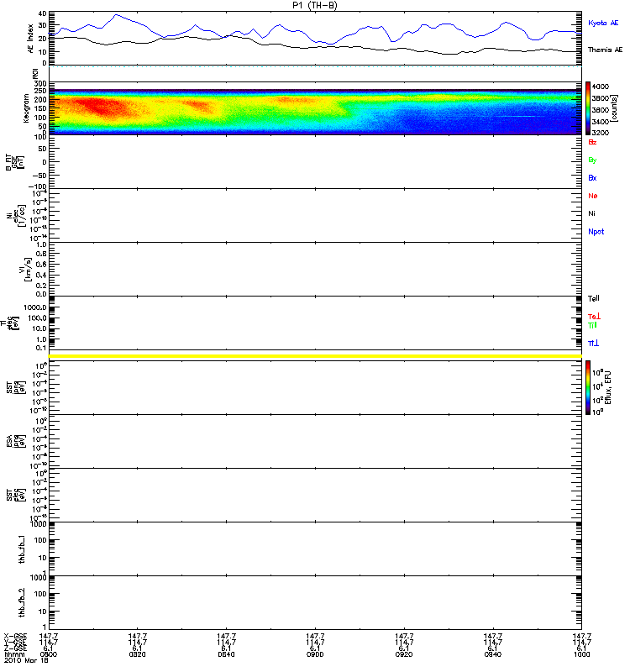This screenshot has width=630, height=672.
Task: Pick the red Ne legend label
Action: (593, 196)
